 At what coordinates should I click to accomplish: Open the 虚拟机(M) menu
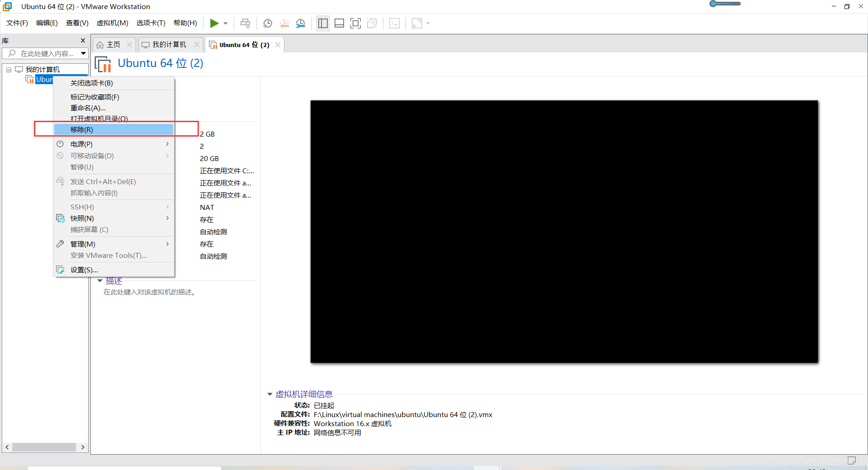click(113, 23)
